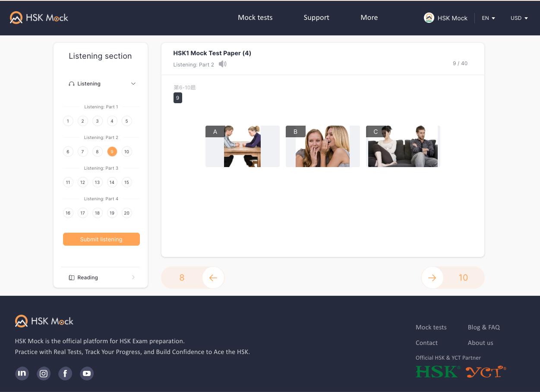Viewport: 540px width, 392px height.
Task: Open Support menu in header
Action: 316,18
